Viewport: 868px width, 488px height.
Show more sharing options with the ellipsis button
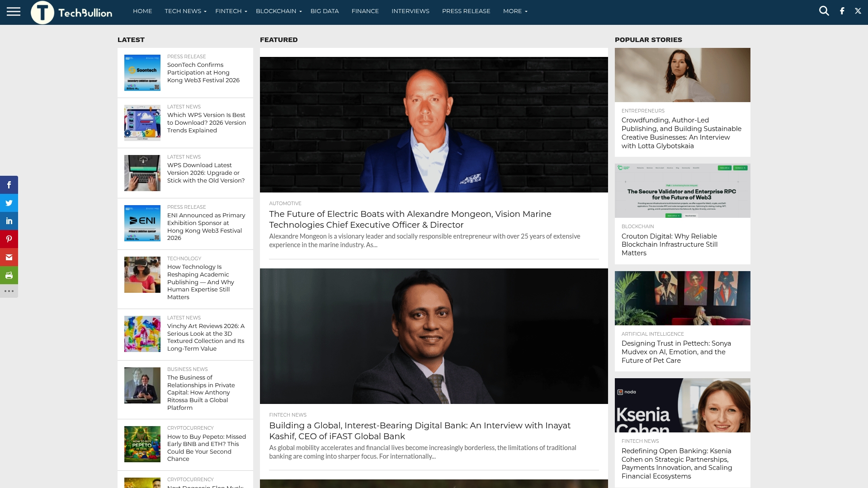9,291
